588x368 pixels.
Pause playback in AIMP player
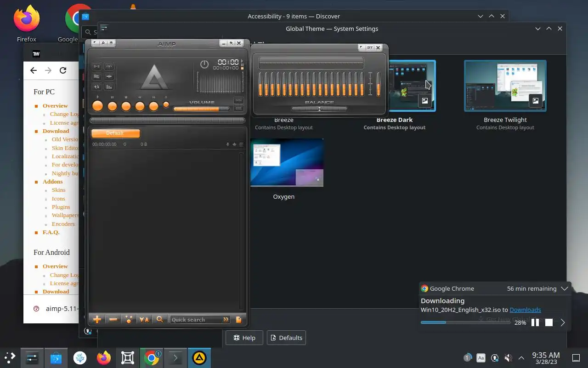(112, 106)
